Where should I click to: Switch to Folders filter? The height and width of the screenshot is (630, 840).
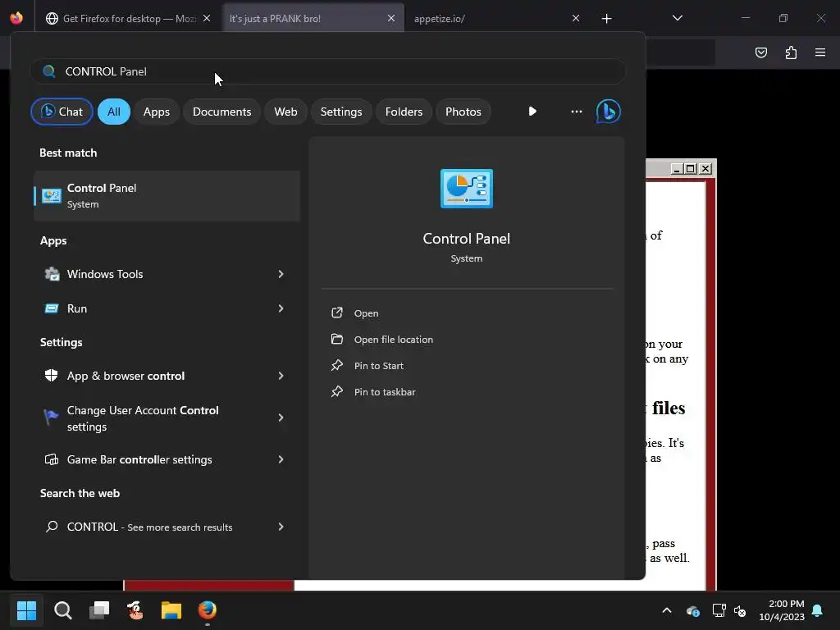[404, 112]
